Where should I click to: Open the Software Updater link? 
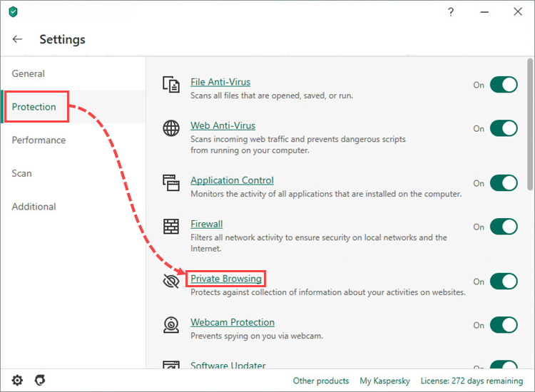click(x=228, y=365)
